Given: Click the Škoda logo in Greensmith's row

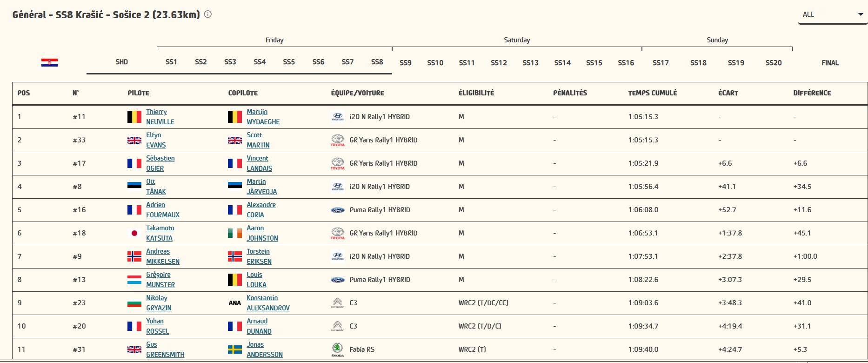Looking at the screenshot, I should [337, 350].
